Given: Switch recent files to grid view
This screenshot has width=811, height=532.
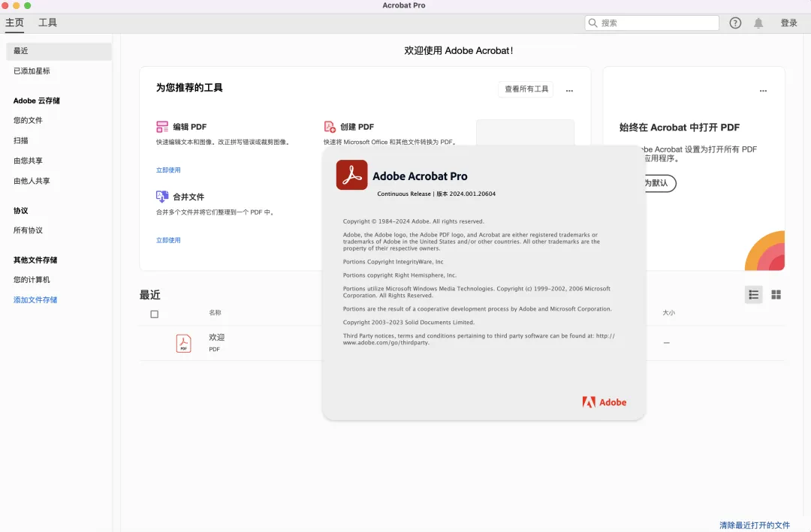Looking at the screenshot, I should point(776,295).
